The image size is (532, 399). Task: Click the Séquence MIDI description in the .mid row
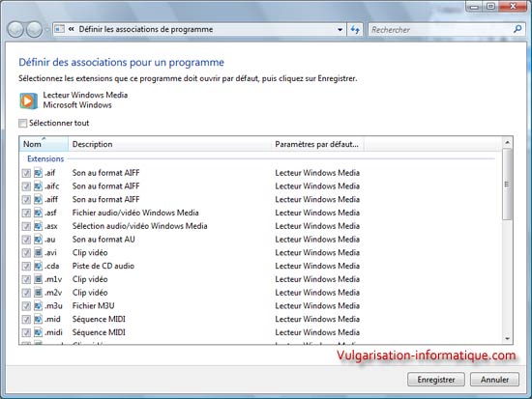pyautogui.click(x=99, y=320)
